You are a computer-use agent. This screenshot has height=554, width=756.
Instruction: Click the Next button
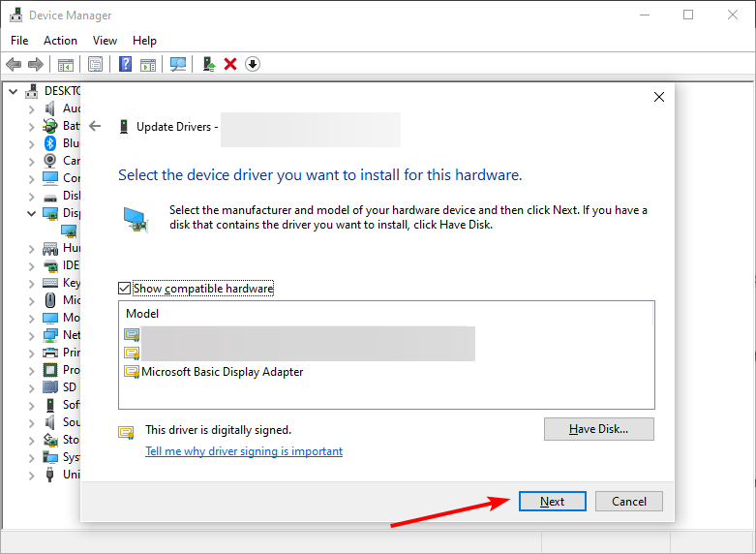tap(553, 502)
